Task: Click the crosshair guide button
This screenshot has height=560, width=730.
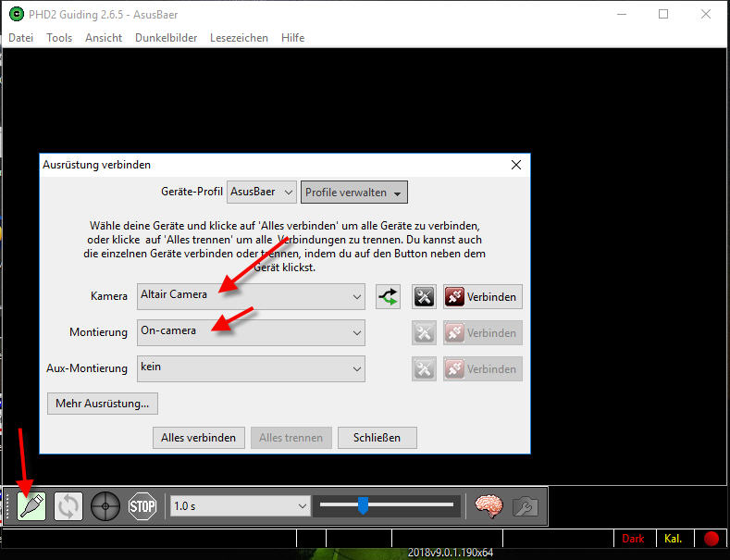Action: [x=105, y=506]
